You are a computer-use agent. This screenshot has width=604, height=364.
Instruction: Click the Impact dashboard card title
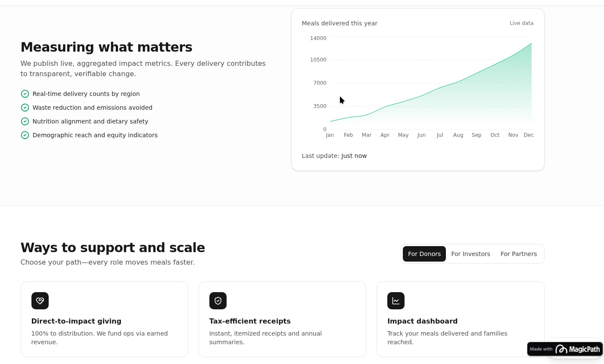tap(422, 321)
